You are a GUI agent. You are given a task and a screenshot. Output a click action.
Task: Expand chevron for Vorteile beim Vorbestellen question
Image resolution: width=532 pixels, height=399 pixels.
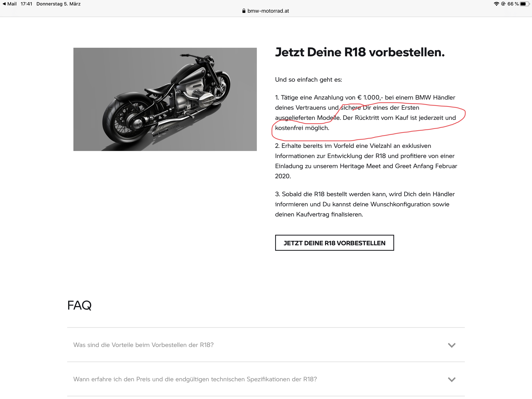pos(452,345)
